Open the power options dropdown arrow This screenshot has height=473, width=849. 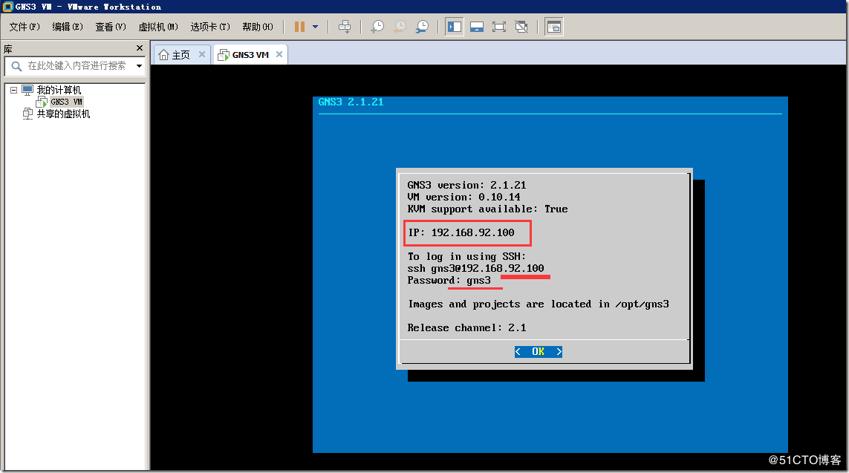coord(315,27)
